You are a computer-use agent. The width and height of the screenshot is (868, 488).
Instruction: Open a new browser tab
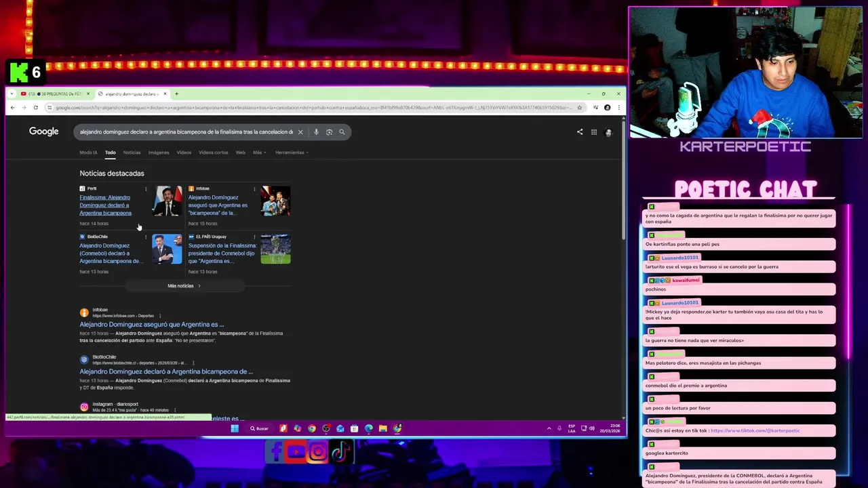coord(176,94)
